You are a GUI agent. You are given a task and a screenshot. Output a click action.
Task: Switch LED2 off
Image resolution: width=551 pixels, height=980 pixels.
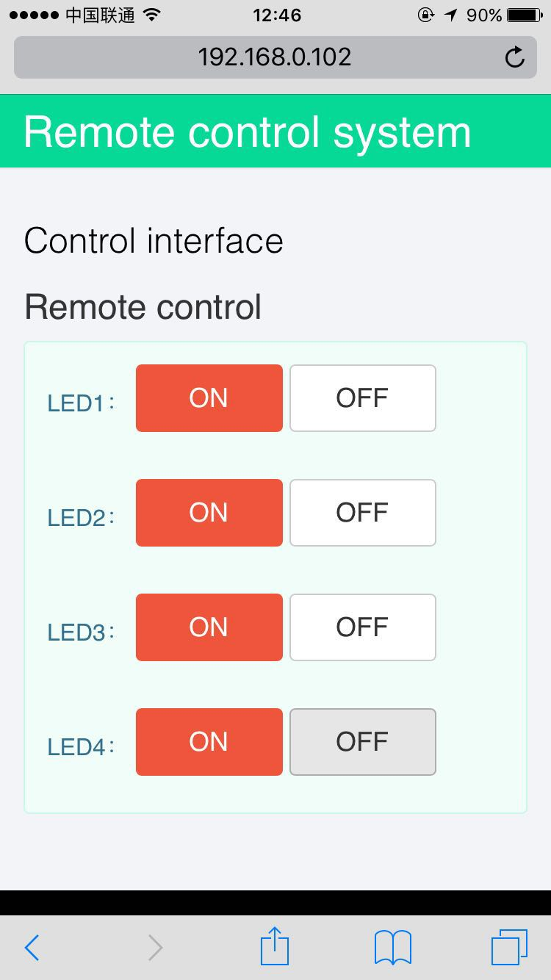click(362, 513)
